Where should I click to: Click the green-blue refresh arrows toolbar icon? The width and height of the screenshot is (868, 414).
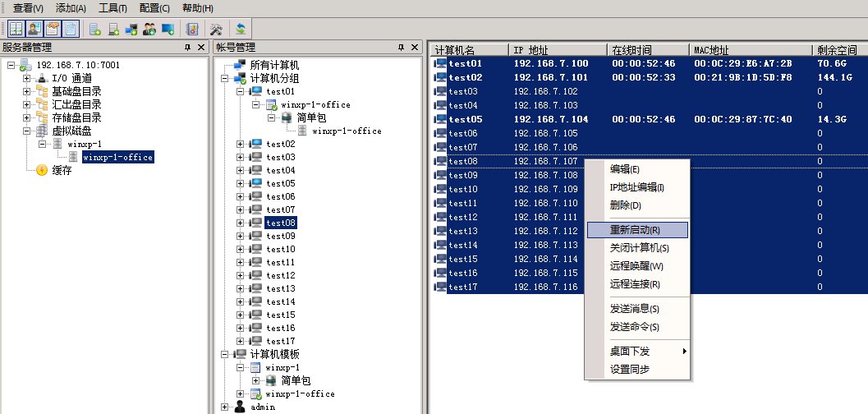241,29
